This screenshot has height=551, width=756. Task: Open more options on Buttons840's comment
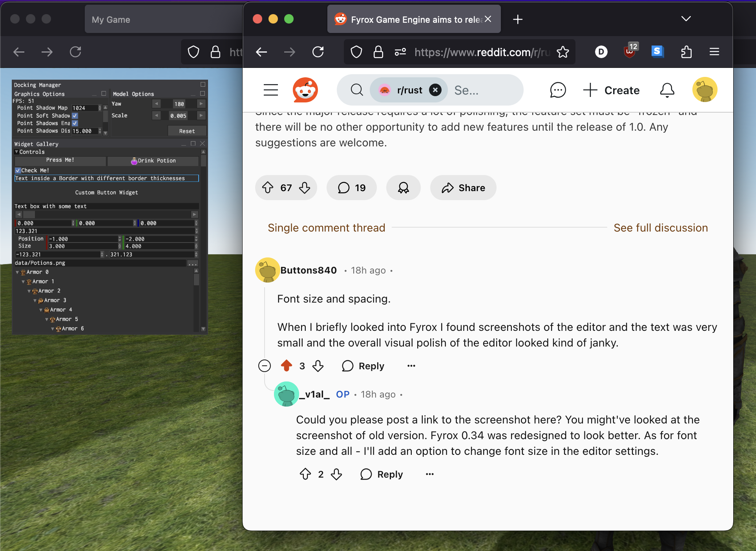click(x=411, y=366)
